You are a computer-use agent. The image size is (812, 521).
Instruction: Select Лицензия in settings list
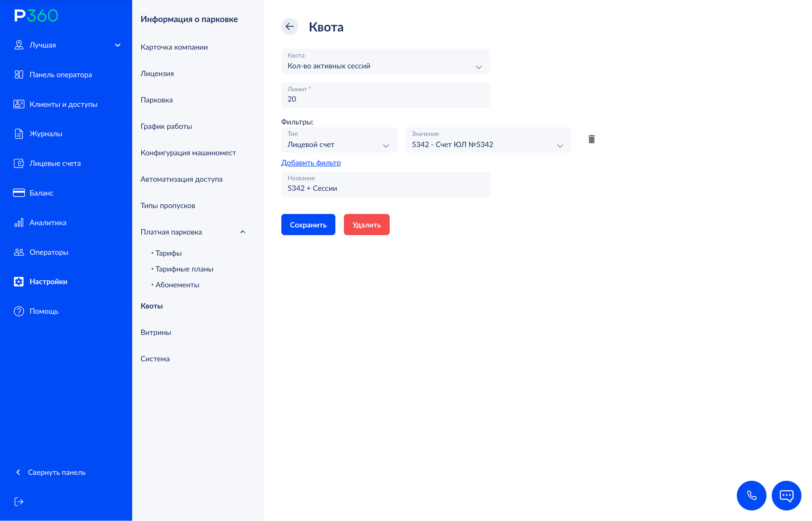(157, 73)
